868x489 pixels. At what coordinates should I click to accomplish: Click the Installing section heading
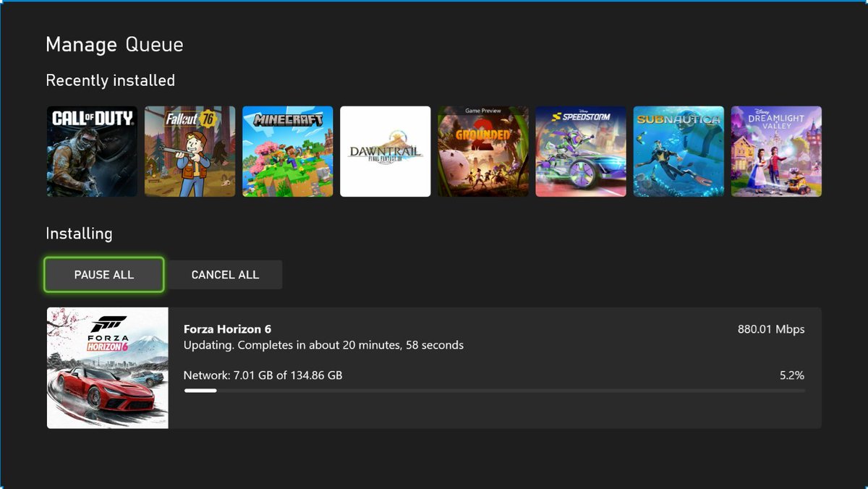click(79, 234)
